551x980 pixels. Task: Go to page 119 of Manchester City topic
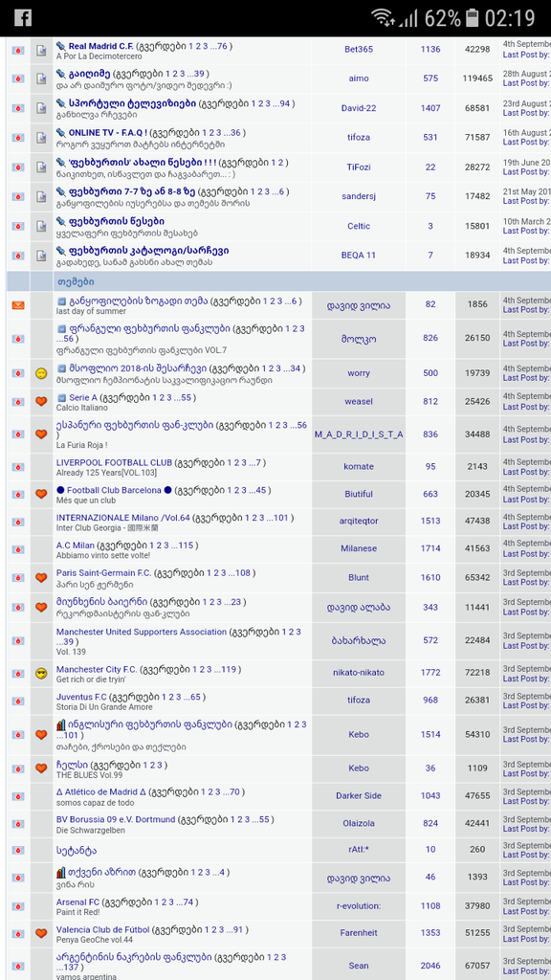tap(230, 669)
